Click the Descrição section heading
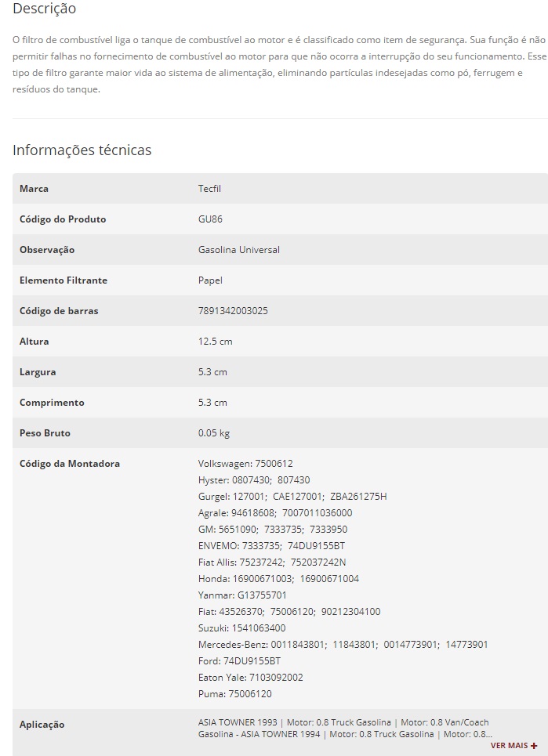This screenshot has width=548, height=756. (45, 9)
